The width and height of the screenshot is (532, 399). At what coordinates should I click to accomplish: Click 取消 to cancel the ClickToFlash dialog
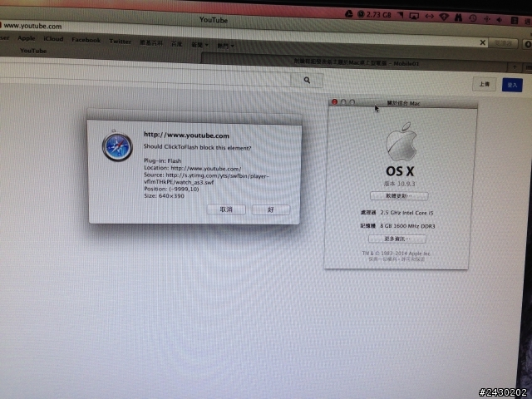[x=226, y=209]
